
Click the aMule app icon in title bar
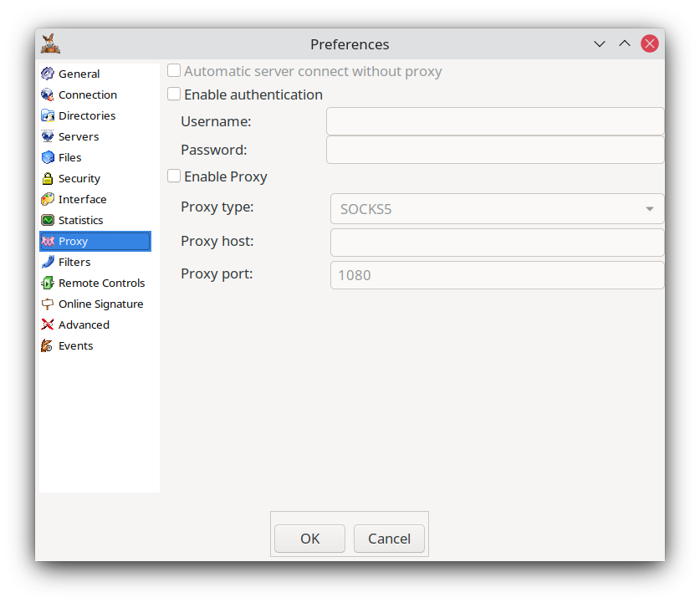(50, 43)
